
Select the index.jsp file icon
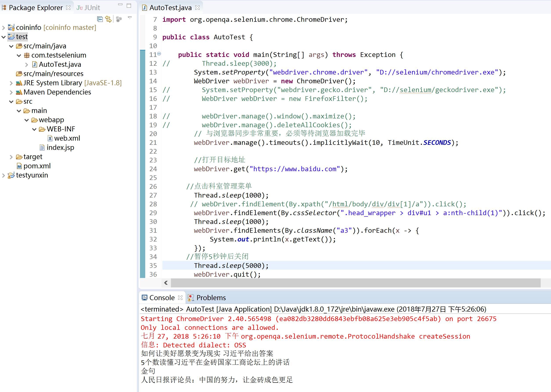[42, 147]
